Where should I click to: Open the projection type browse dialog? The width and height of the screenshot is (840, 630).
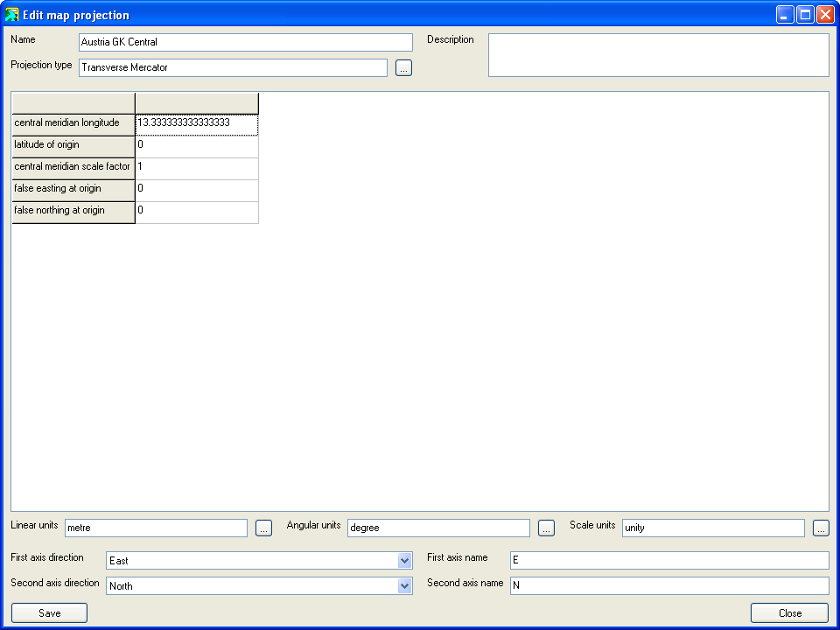coord(403,67)
